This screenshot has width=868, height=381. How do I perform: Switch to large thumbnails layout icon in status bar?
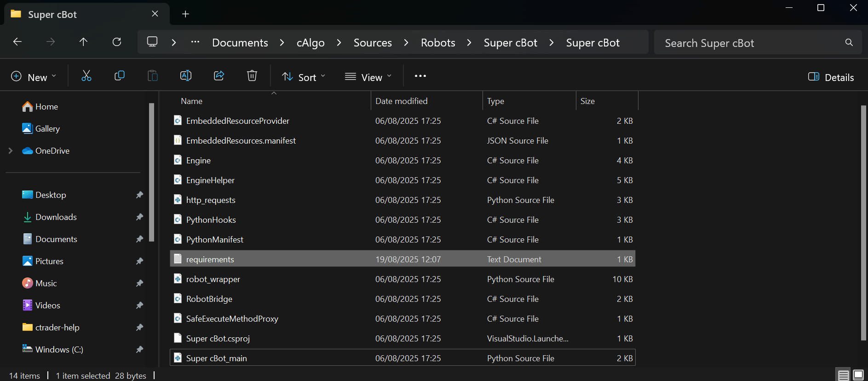[x=858, y=375]
